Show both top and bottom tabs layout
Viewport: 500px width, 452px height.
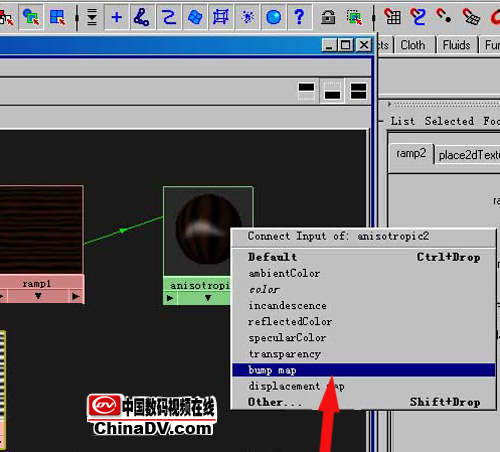click(x=358, y=91)
